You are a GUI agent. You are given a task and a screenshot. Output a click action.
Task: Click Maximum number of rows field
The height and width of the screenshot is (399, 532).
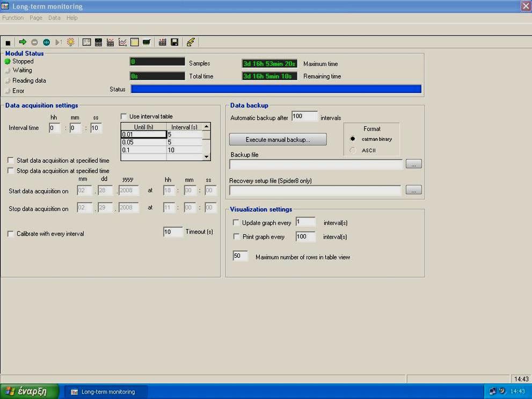[240, 256]
